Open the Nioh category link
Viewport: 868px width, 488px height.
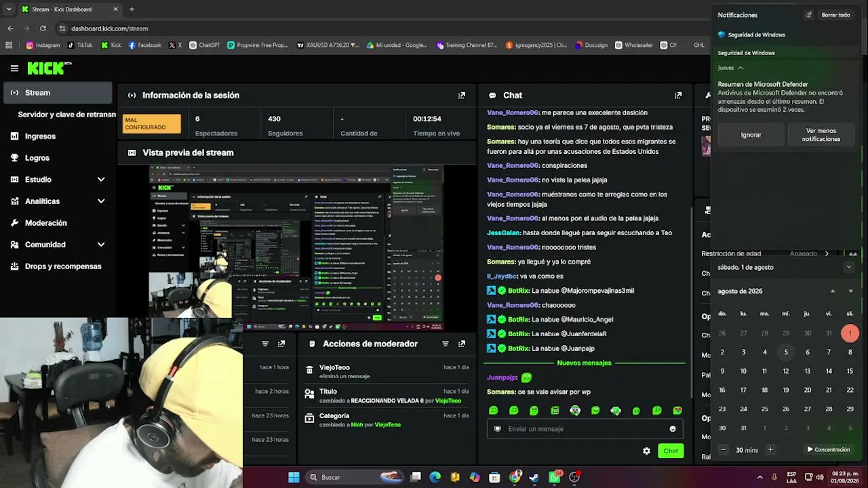coord(357,425)
